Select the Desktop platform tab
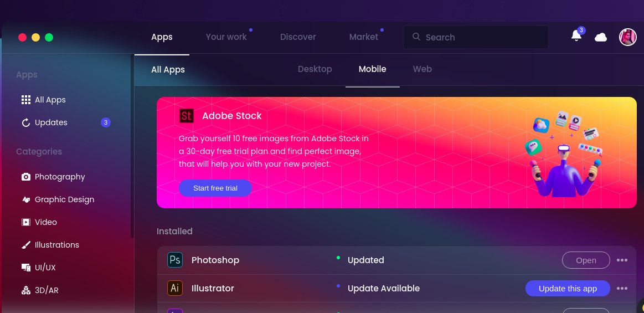 pyautogui.click(x=315, y=69)
